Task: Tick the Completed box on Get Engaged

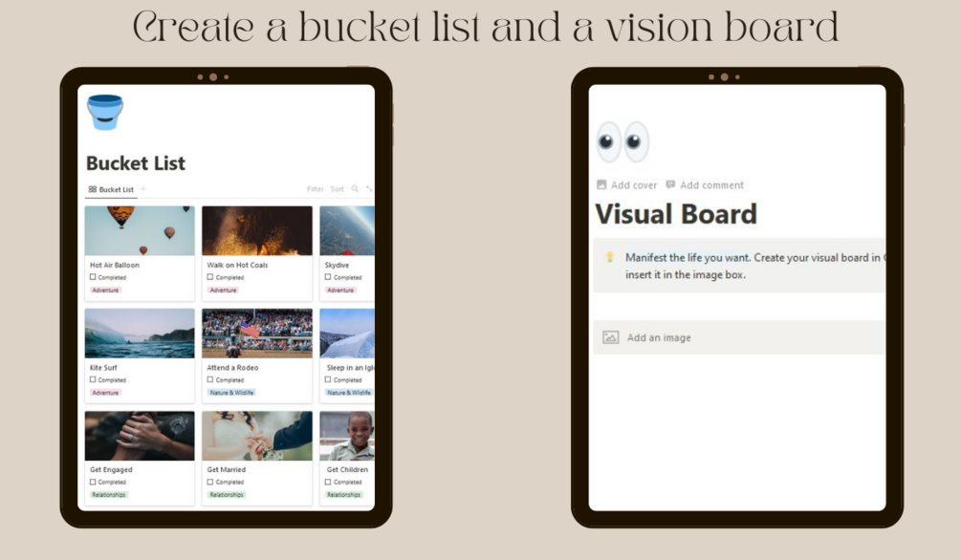Action: [x=93, y=482]
